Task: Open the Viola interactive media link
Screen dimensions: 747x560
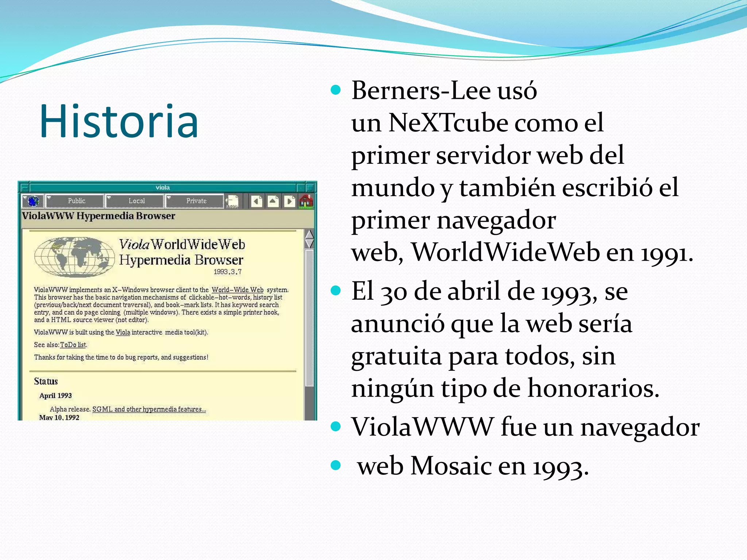Action: (x=123, y=332)
